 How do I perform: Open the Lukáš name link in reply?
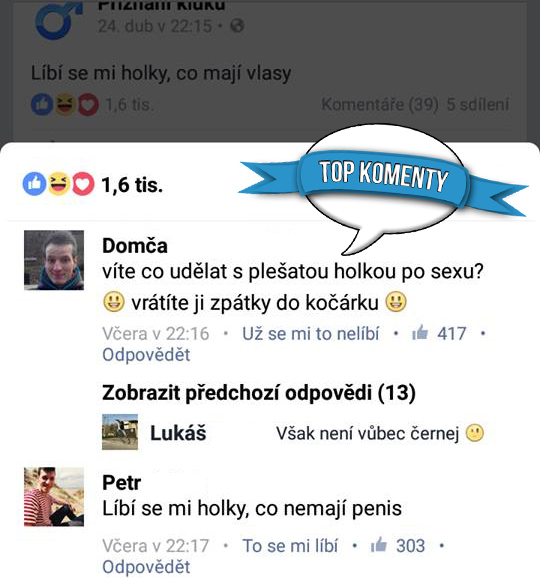[x=178, y=433]
